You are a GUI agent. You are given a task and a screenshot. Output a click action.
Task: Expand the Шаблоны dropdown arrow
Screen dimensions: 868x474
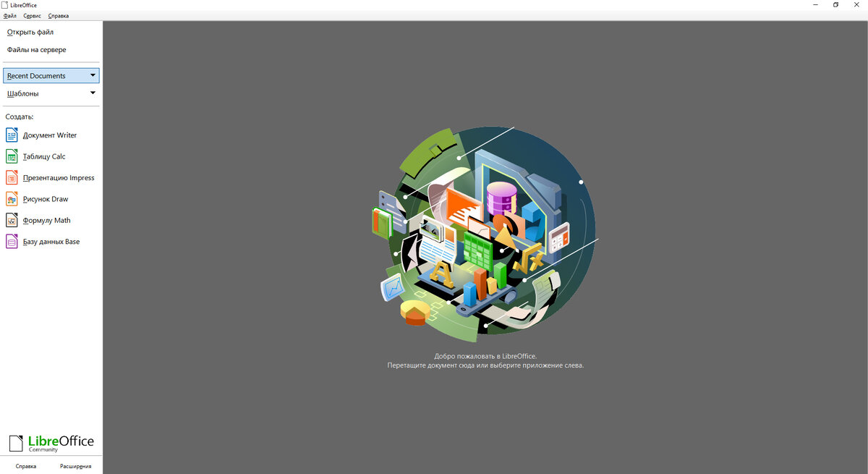[x=93, y=93]
